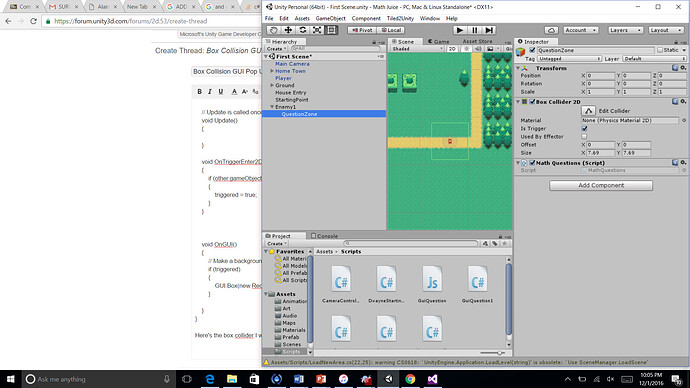Select the Rotate tool

303,30
